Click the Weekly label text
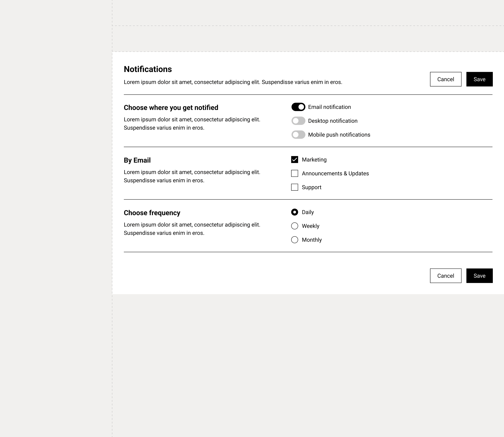Image resolution: width=504 pixels, height=437 pixels. click(311, 226)
